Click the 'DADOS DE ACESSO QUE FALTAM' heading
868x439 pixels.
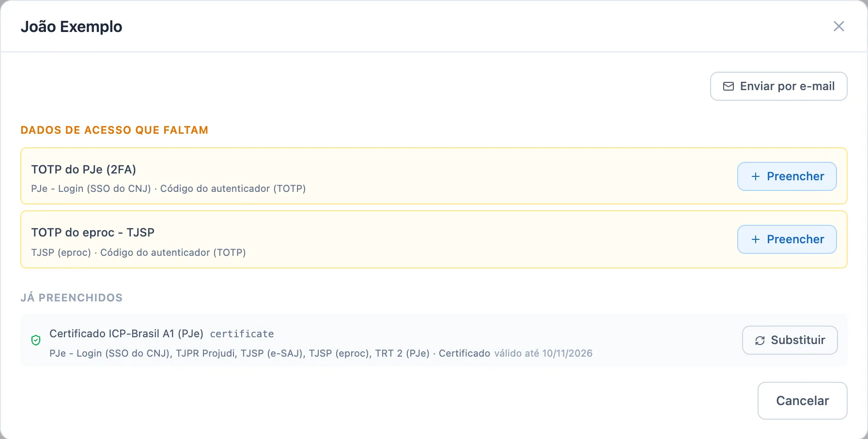[x=114, y=130]
